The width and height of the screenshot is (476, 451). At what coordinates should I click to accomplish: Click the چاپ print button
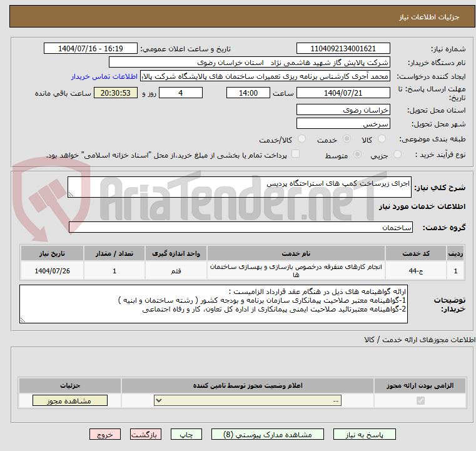[x=186, y=434]
